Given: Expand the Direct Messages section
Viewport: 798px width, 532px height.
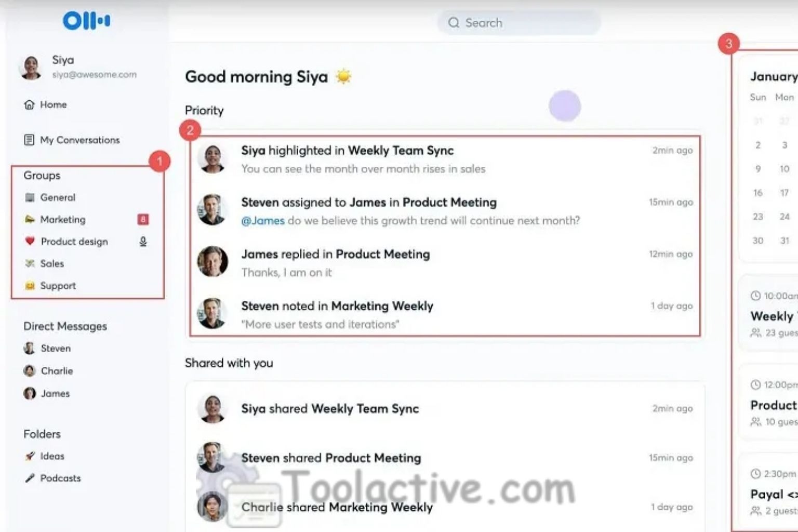Looking at the screenshot, I should tap(65, 326).
